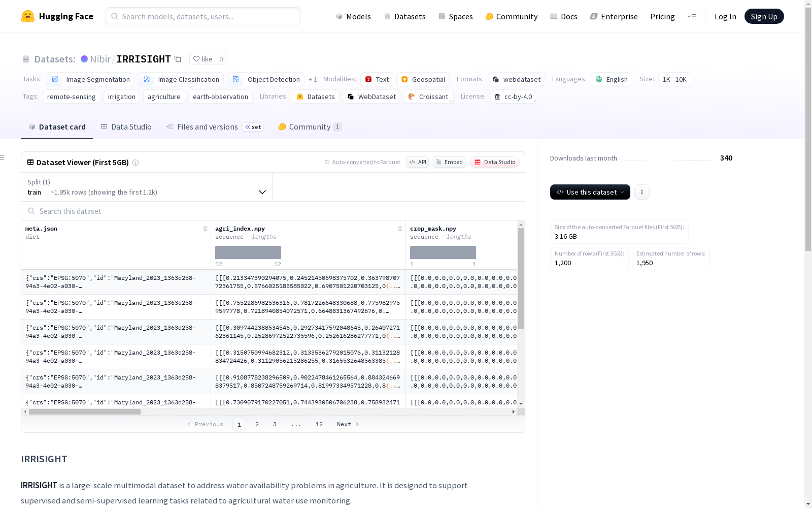Expand the Use this dataset dropdown
This screenshot has height=508, width=812.
(x=590, y=192)
